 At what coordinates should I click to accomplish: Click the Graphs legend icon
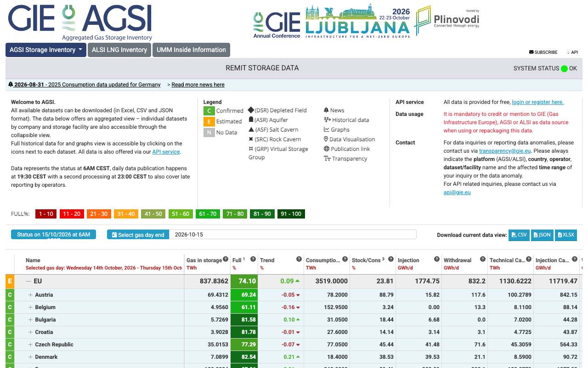pyautogui.click(x=327, y=129)
